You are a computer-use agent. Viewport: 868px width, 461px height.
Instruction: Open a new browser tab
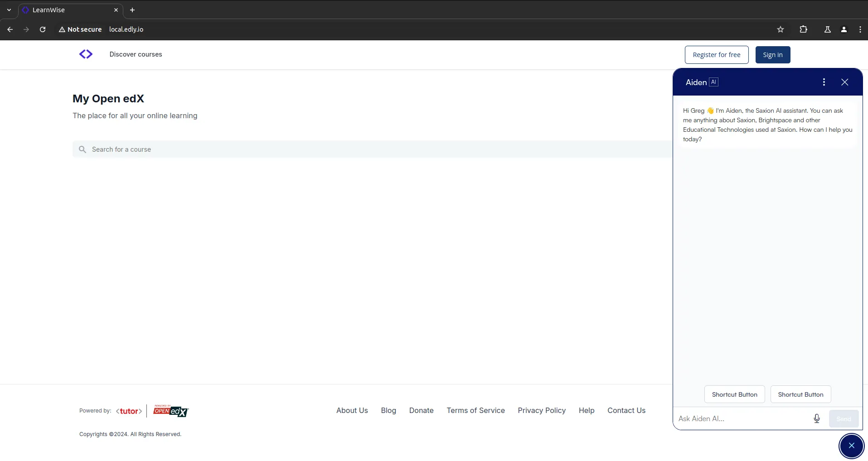click(132, 10)
